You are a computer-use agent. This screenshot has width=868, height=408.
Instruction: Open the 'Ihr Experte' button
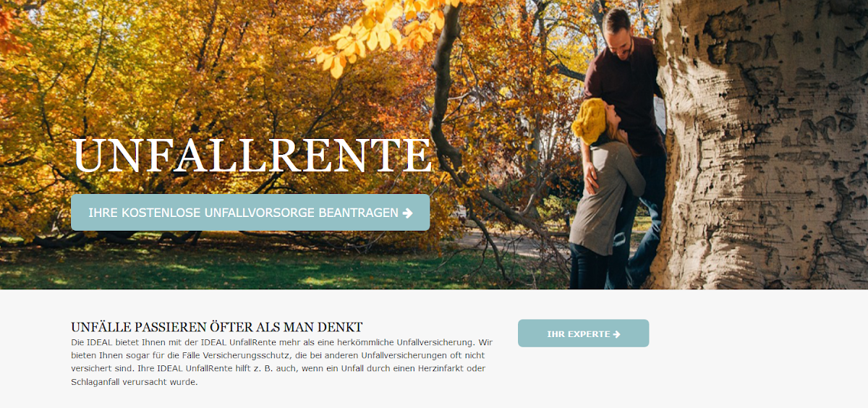click(583, 333)
